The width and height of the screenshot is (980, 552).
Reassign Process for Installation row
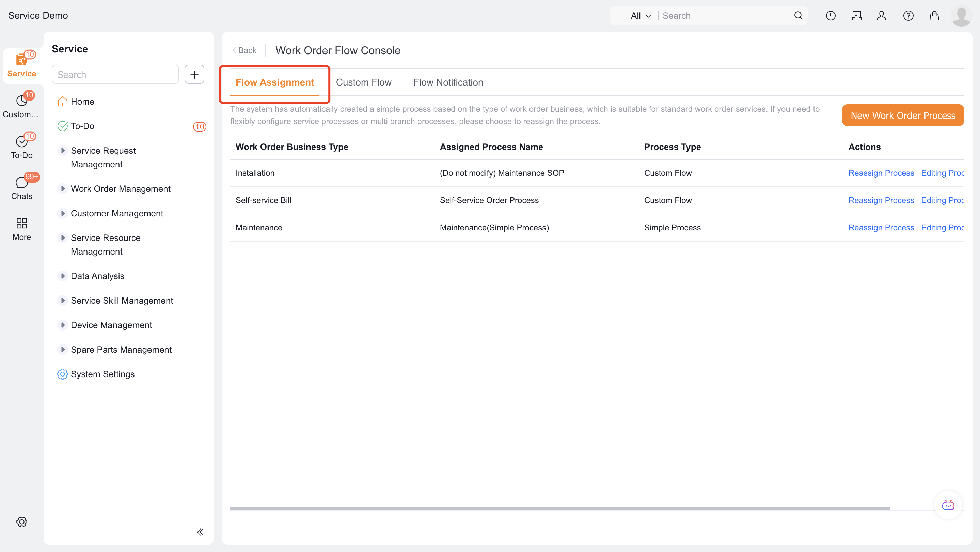click(x=881, y=173)
